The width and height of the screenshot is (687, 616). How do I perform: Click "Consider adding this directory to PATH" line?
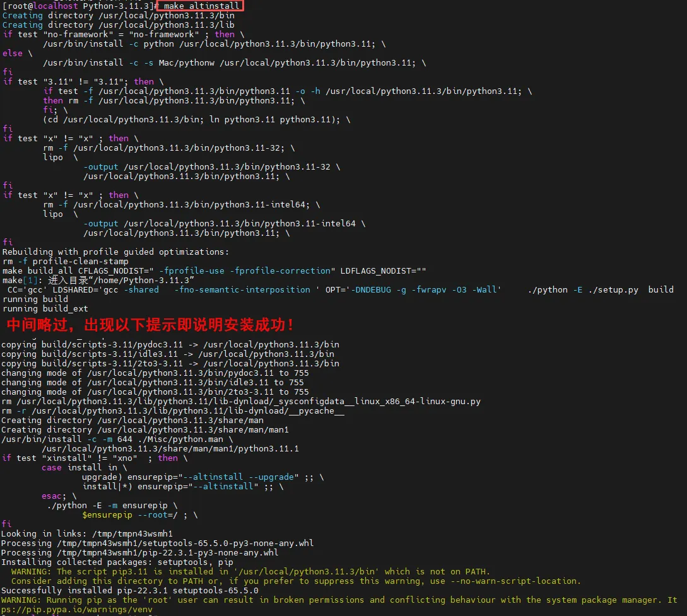coord(296,581)
